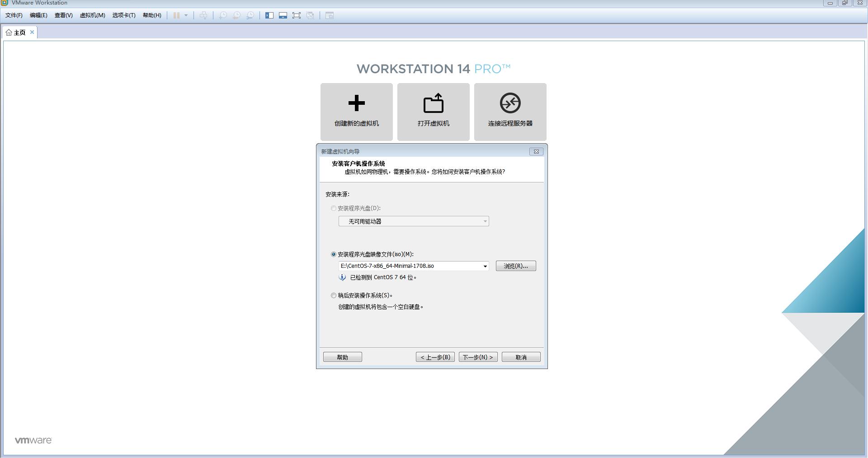Click the send Ctrl+Alt+Del toolbar icon
This screenshot has width=868, height=458.
pos(203,15)
